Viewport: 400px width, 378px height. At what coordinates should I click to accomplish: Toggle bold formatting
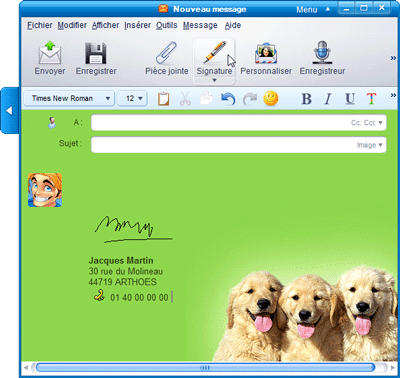(306, 99)
